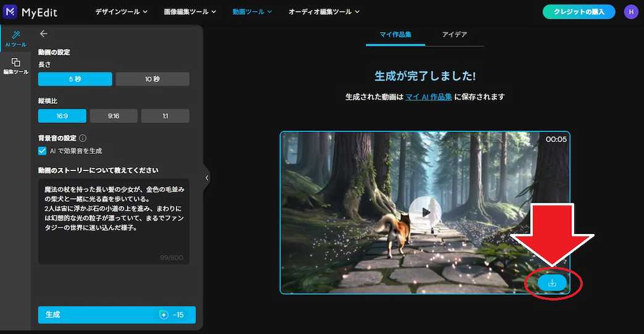Screen dimensions: 644x334
Task: Choose the 10秒 video length
Action: point(152,79)
